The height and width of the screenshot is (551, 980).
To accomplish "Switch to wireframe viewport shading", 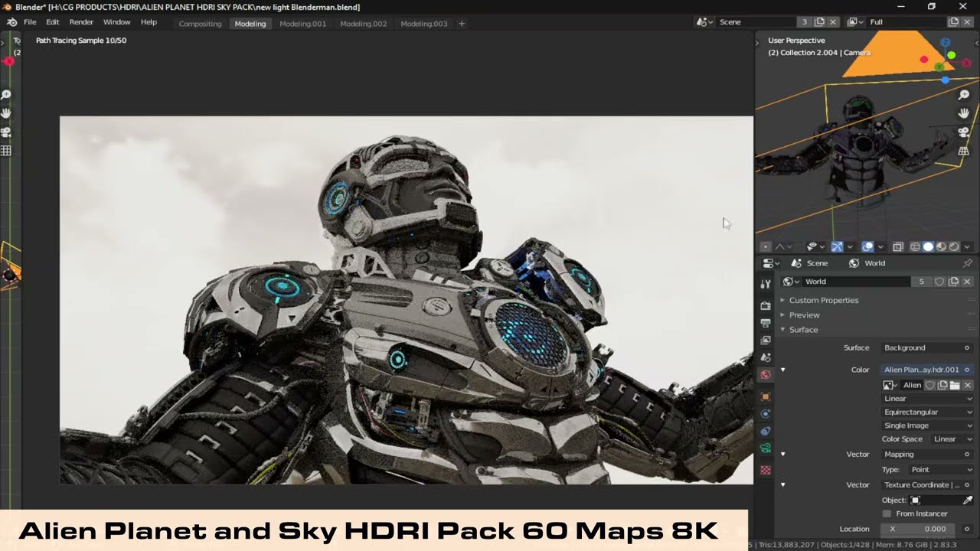I will point(915,246).
